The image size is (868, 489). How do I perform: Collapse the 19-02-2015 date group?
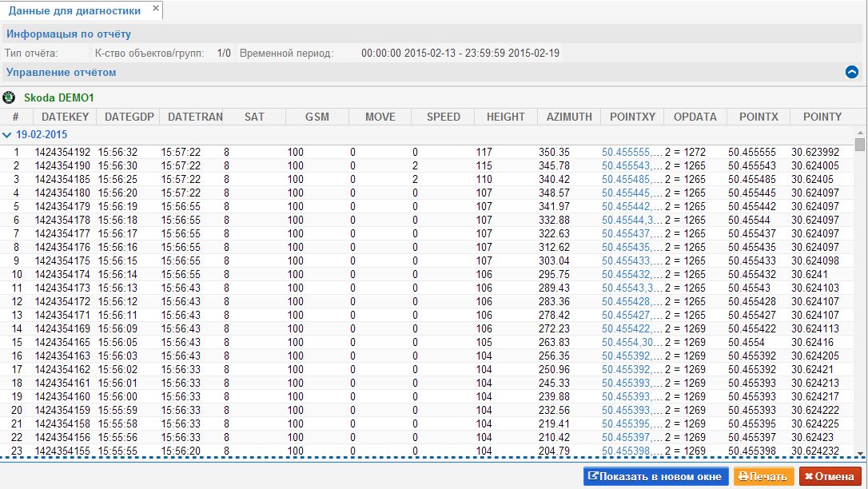pyautogui.click(x=8, y=135)
